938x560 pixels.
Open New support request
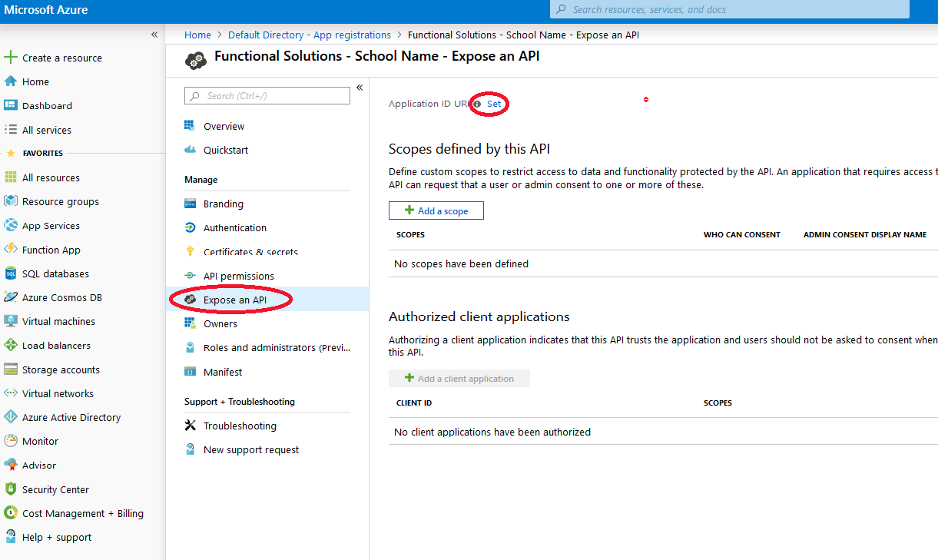[x=251, y=449]
